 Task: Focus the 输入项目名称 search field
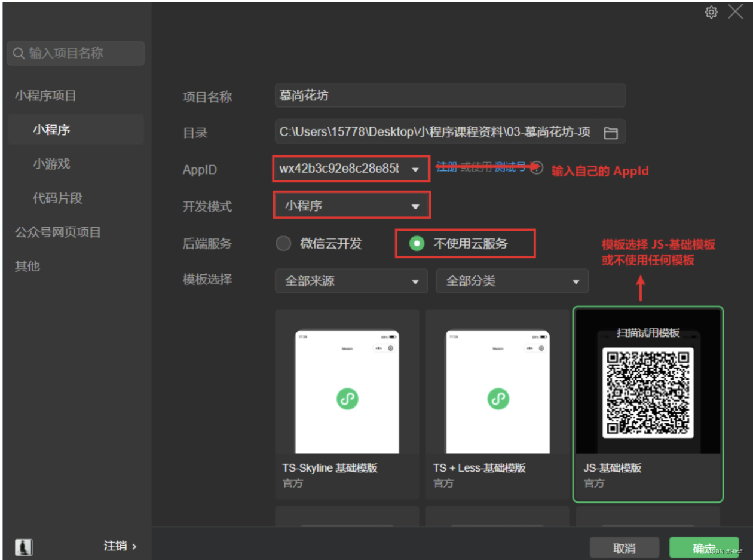(76, 53)
